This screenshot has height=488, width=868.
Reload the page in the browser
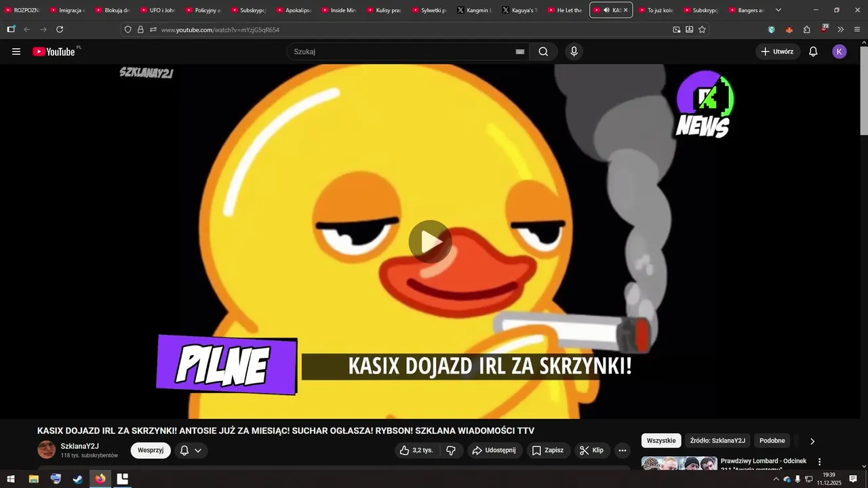60,29
